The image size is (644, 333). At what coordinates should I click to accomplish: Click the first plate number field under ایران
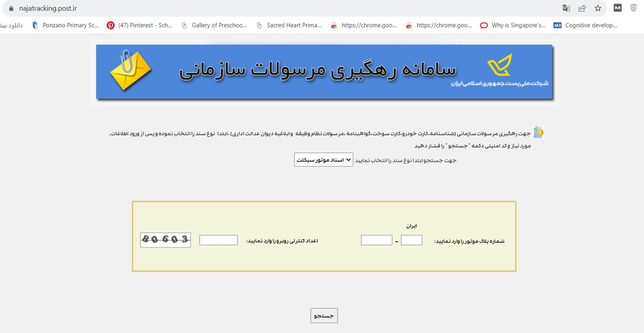pos(412,240)
